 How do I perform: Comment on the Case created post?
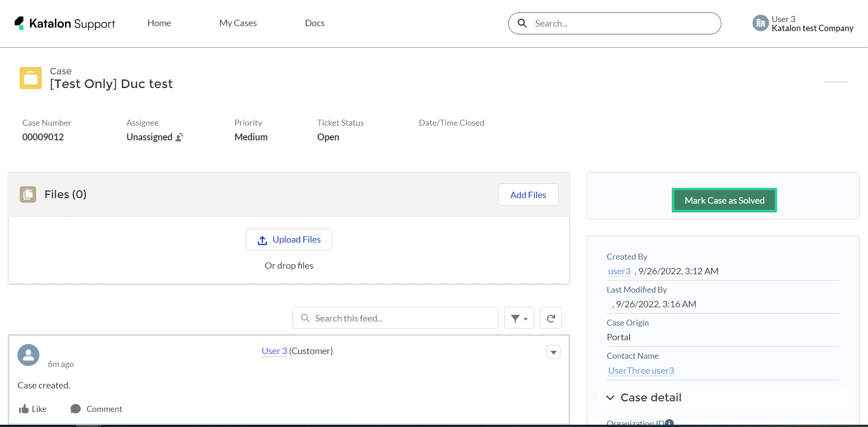(96, 409)
